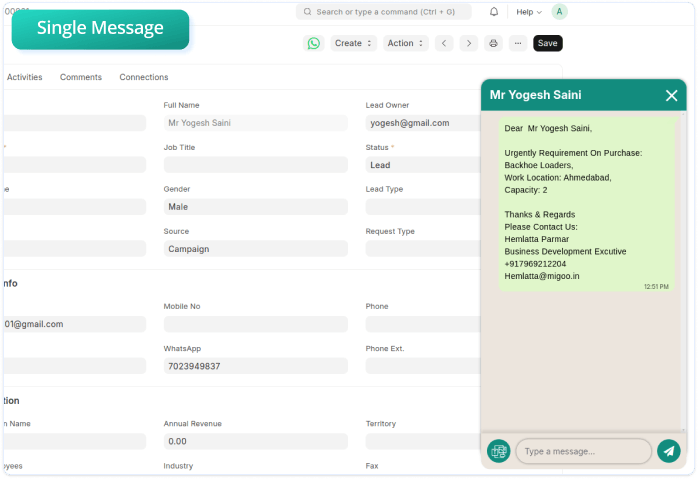Close the Mr Yogesh Saini chat panel

point(671,95)
